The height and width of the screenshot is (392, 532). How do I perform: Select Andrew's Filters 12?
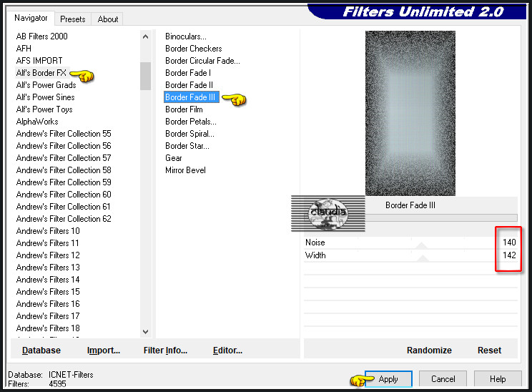pos(48,255)
